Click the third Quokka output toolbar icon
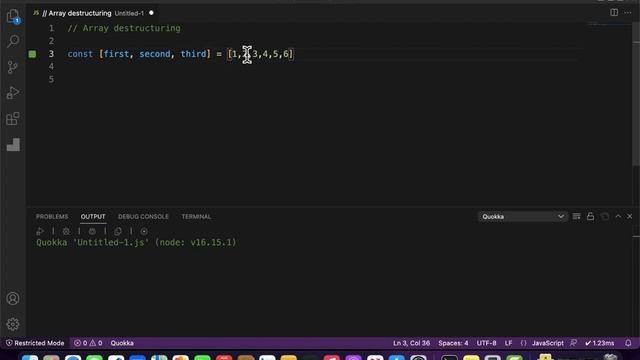Viewport: 640px width, 360px height. tap(92, 231)
